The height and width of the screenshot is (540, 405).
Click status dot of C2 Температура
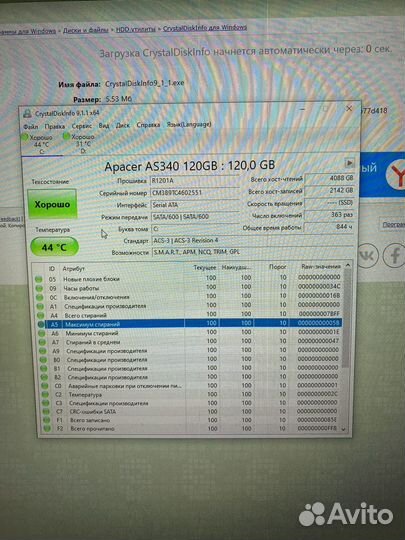tap(45, 394)
